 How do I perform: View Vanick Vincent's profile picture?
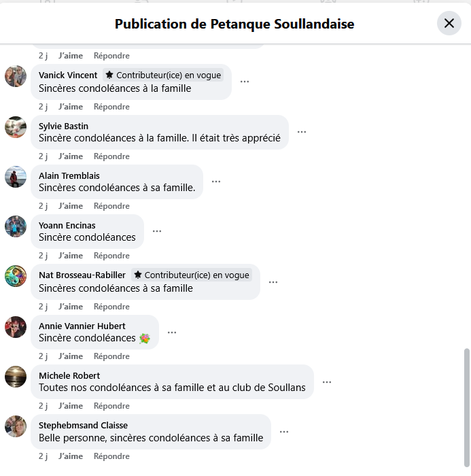coord(16,76)
